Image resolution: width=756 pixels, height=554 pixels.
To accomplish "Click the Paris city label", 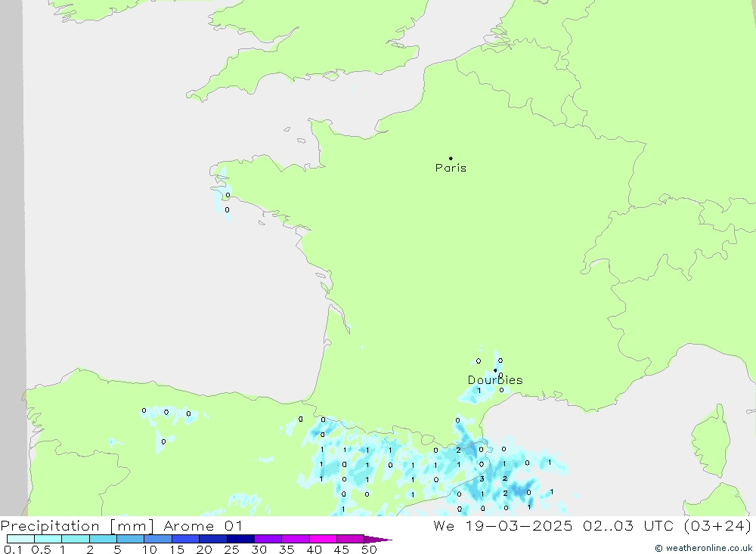I will (451, 168).
